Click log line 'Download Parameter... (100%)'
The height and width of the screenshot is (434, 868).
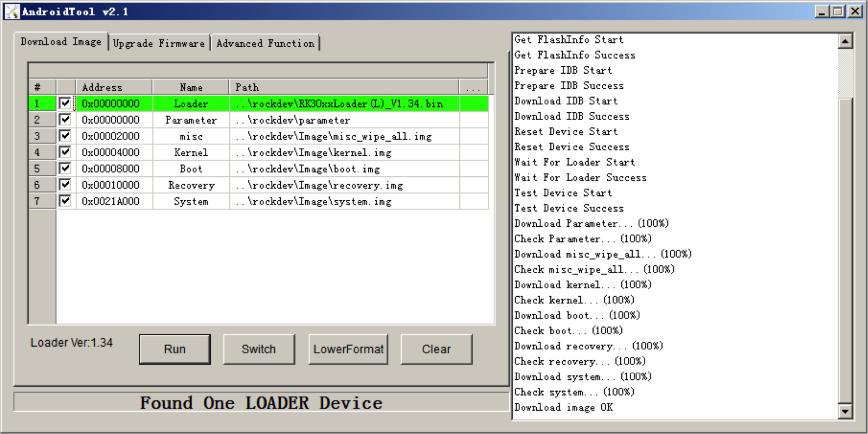point(591,224)
